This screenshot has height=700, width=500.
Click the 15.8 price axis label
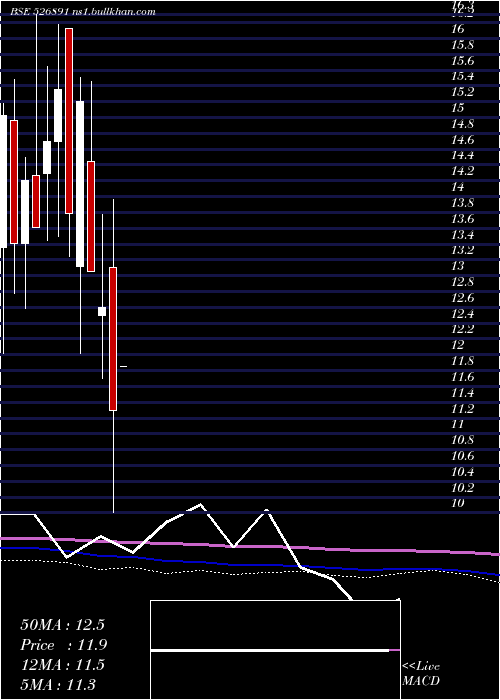point(462,45)
